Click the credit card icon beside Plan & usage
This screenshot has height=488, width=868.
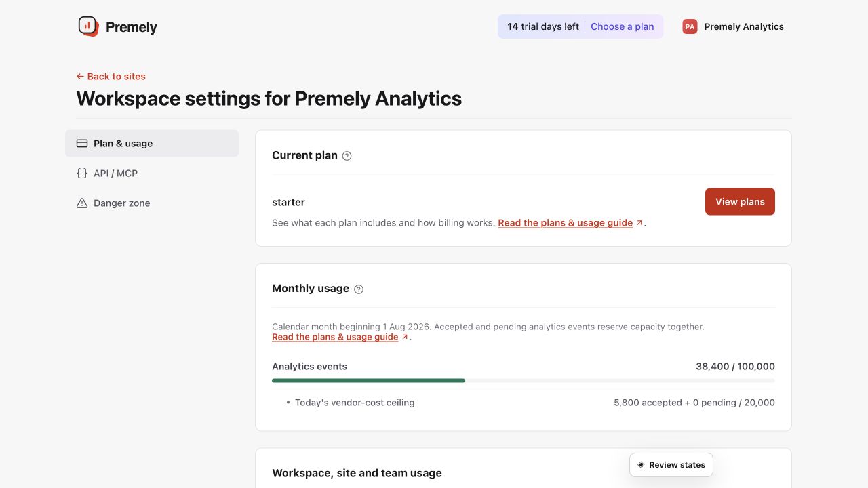tap(82, 144)
